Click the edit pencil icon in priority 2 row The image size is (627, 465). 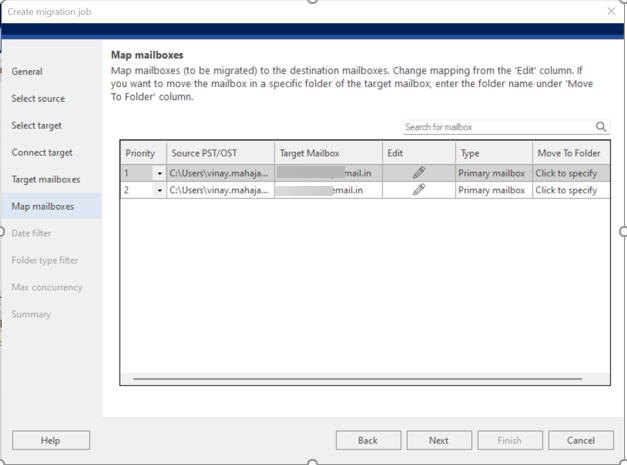click(x=419, y=190)
